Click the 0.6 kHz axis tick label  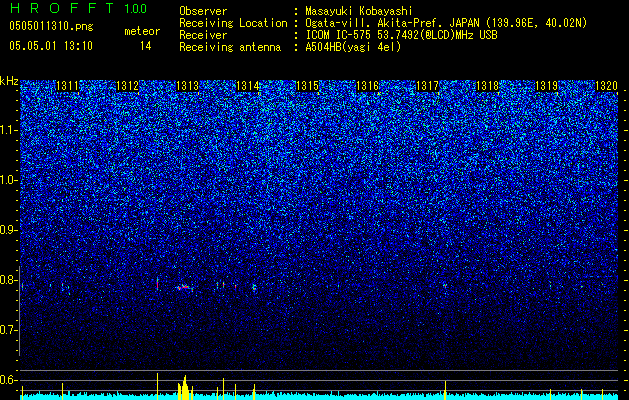tap(8, 380)
